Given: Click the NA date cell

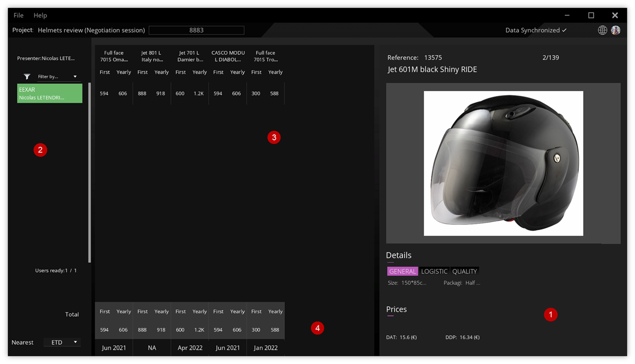Looking at the screenshot, I should coord(152,348).
